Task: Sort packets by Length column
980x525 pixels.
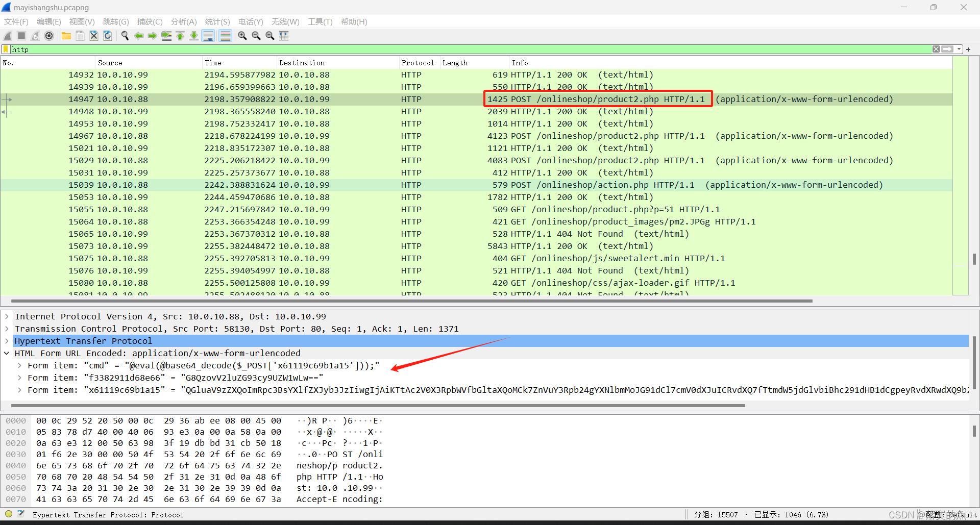Action: click(x=474, y=63)
